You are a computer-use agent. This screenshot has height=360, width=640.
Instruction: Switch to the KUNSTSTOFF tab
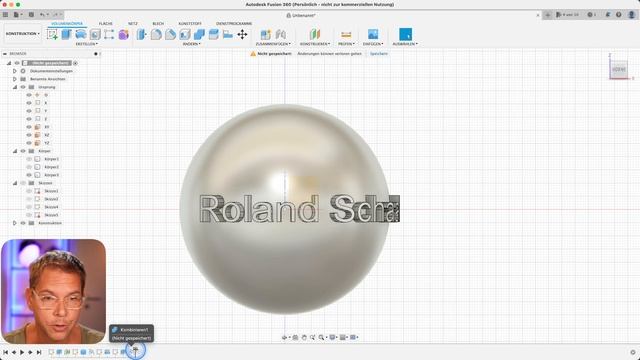(190, 24)
